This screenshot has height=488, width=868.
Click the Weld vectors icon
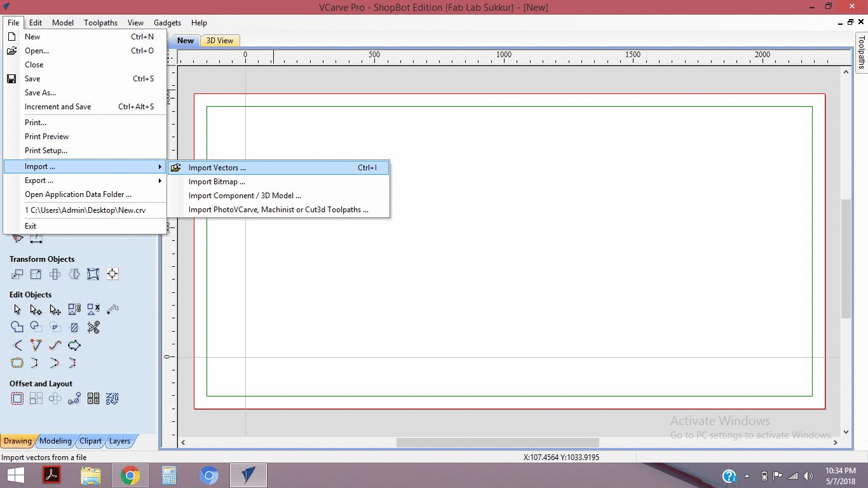pos(17,328)
